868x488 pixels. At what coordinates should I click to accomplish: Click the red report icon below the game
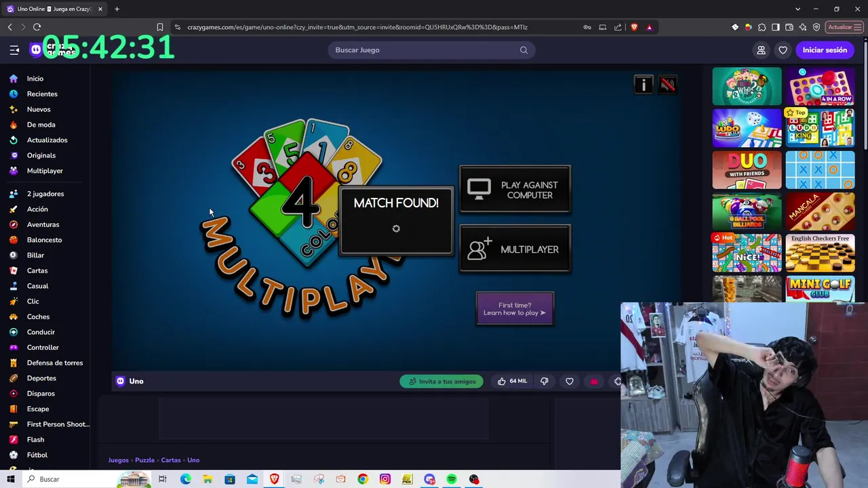[594, 382]
